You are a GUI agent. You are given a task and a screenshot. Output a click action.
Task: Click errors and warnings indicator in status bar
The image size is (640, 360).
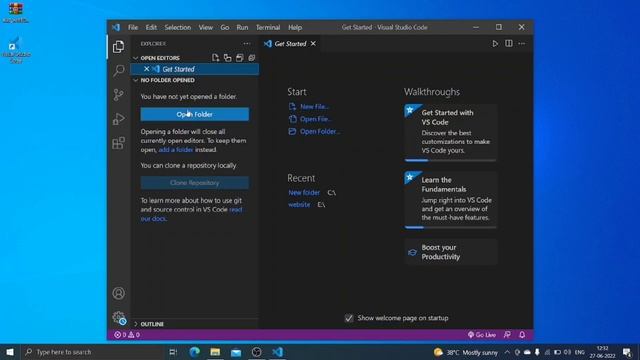[127, 335]
